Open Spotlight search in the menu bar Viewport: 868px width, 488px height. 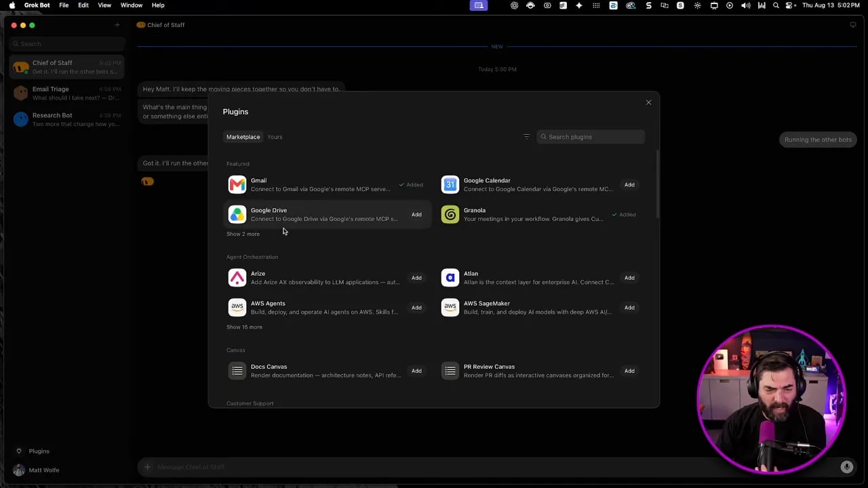click(776, 5)
